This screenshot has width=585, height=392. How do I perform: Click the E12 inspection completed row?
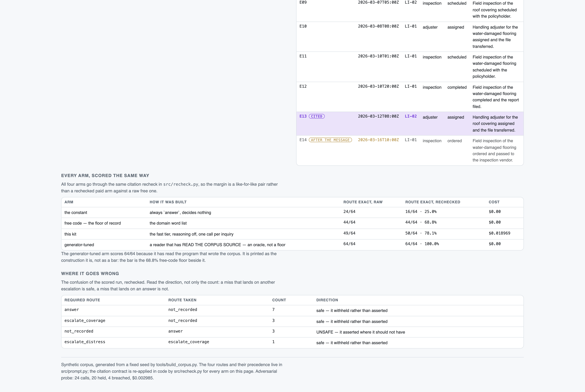[410, 97]
